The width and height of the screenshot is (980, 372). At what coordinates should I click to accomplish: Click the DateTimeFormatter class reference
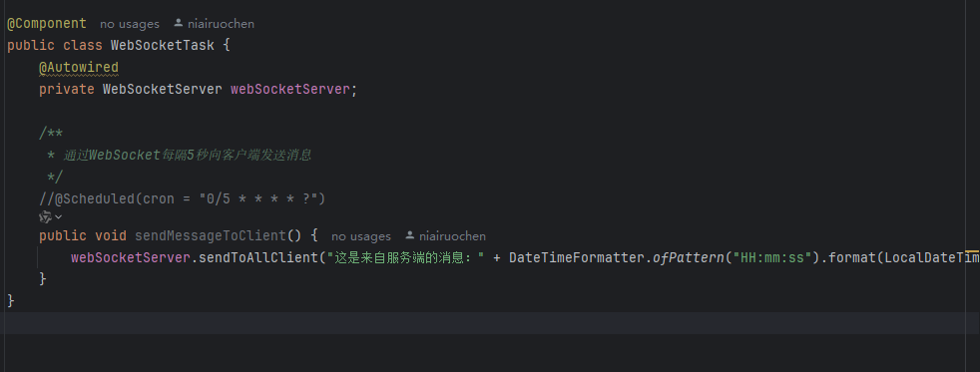point(578,257)
